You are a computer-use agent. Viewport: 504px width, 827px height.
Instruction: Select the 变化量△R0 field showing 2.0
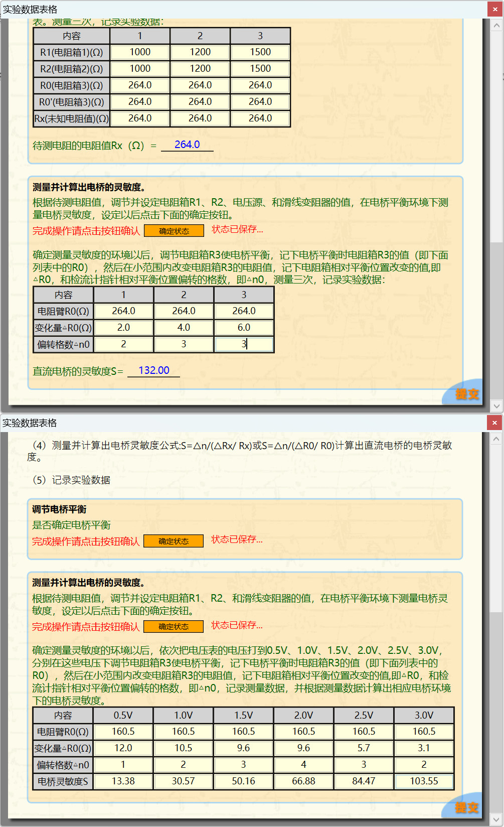coord(123,328)
